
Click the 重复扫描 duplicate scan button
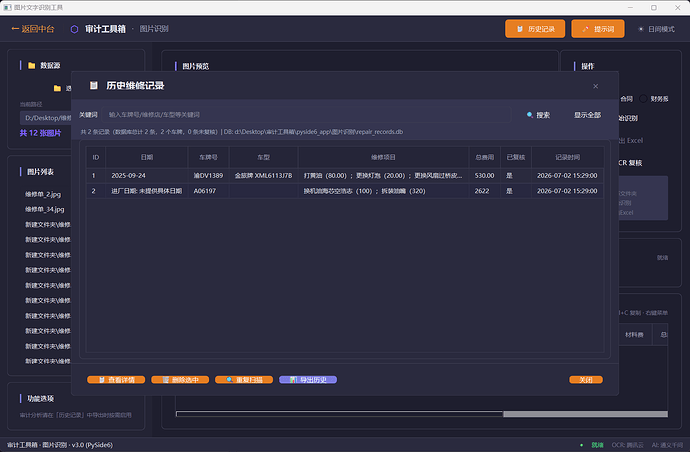[244, 380]
